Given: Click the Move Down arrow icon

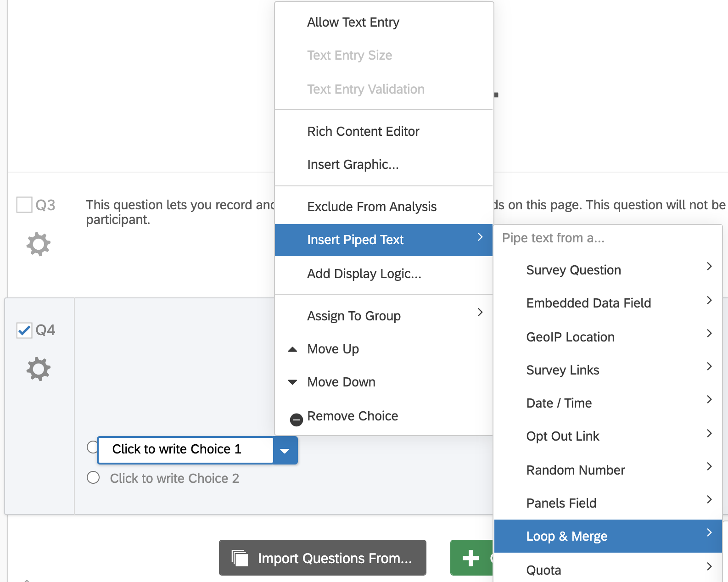Looking at the screenshot, I should 292,382.
